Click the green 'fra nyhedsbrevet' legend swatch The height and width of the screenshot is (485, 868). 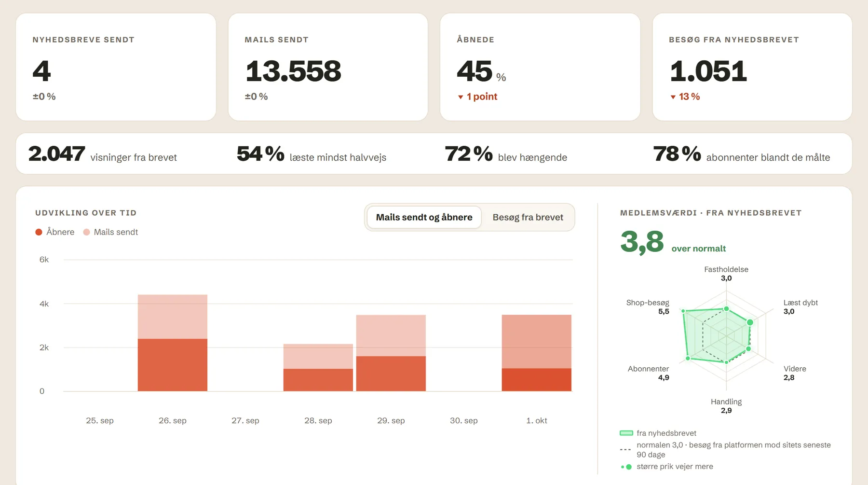[x=626, y=433]
